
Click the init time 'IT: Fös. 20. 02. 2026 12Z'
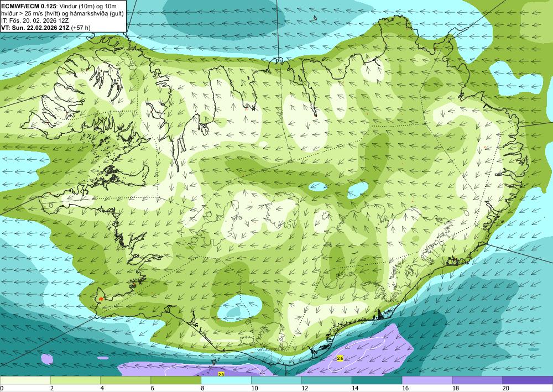tap(35, 21)
